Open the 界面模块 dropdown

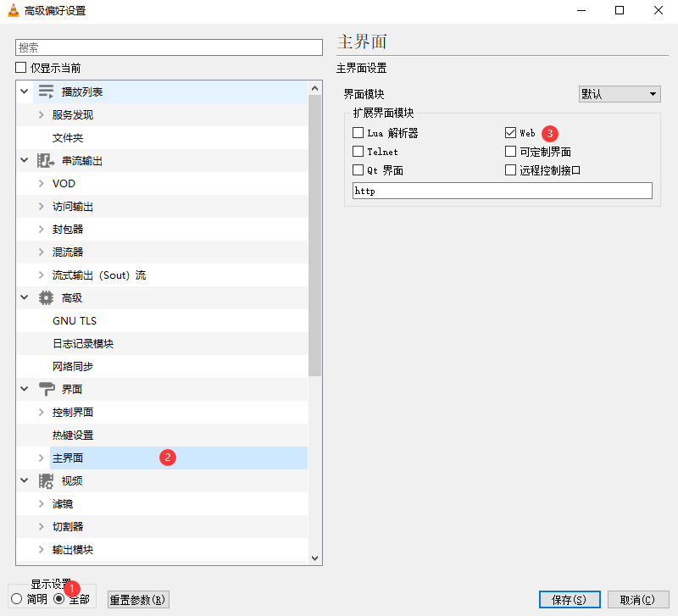pos(619,94)
